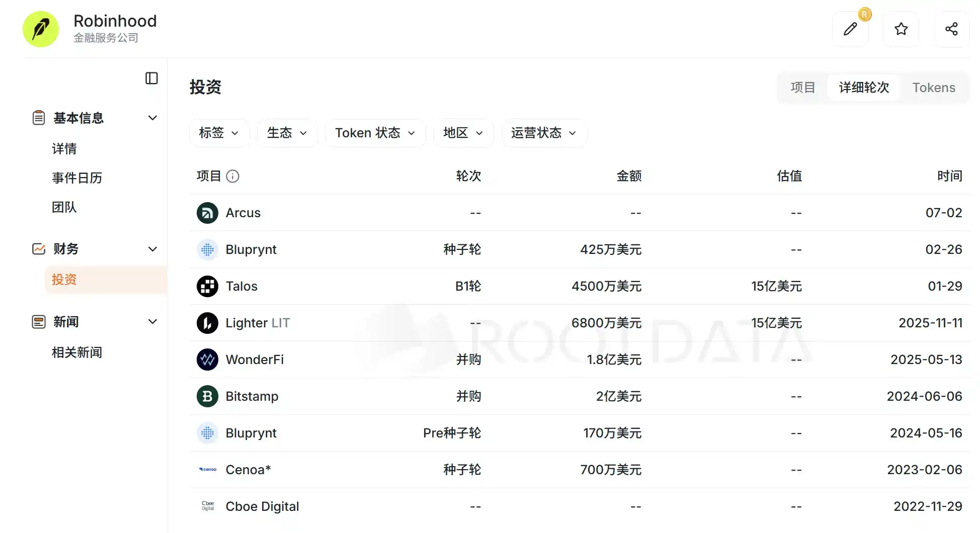Click the Bitstamp project logo
Screen dimensions: 980x533
(207, 396)
